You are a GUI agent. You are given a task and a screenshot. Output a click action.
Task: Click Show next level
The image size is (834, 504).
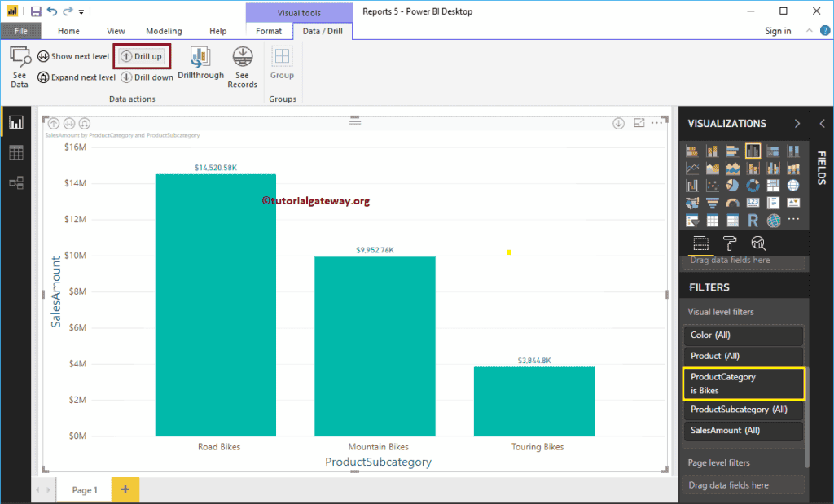tap(73, 56)
